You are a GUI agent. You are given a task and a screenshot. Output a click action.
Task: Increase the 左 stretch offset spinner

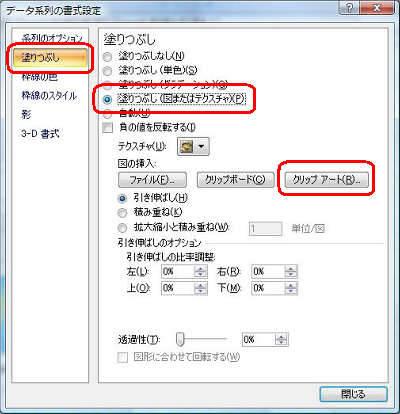coord(200,269)
